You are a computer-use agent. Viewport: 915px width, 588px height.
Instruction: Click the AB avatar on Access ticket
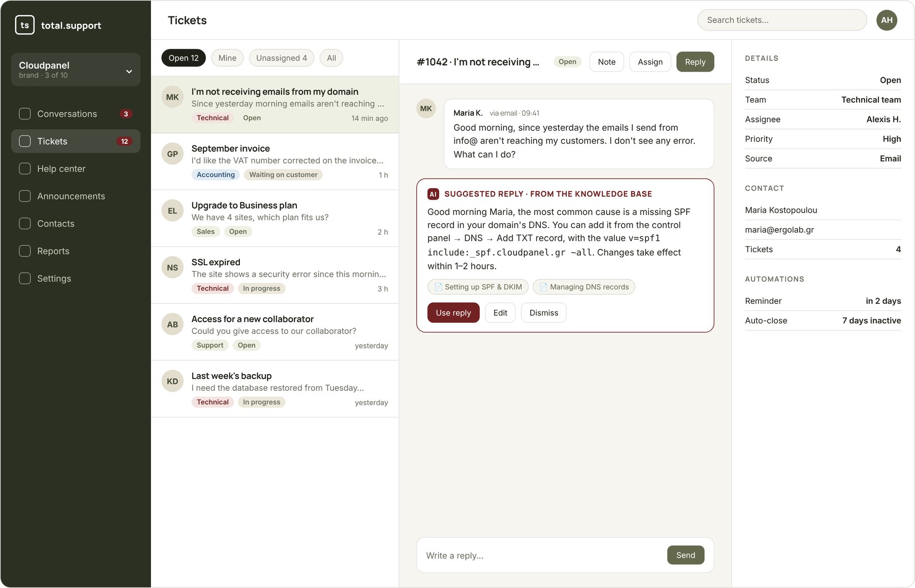point(172,325)
